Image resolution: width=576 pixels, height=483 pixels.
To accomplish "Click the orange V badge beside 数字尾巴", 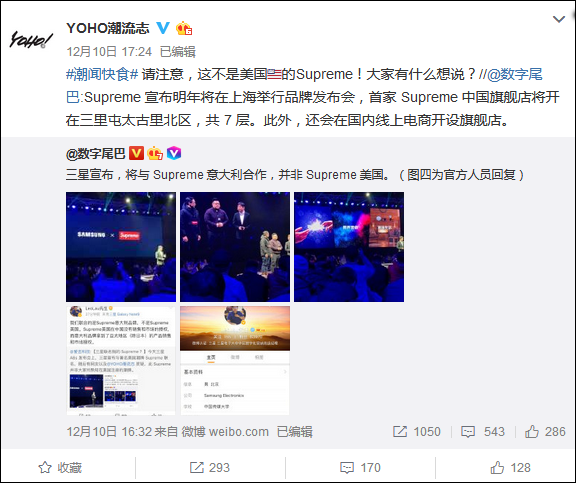I will pos(136,153).
